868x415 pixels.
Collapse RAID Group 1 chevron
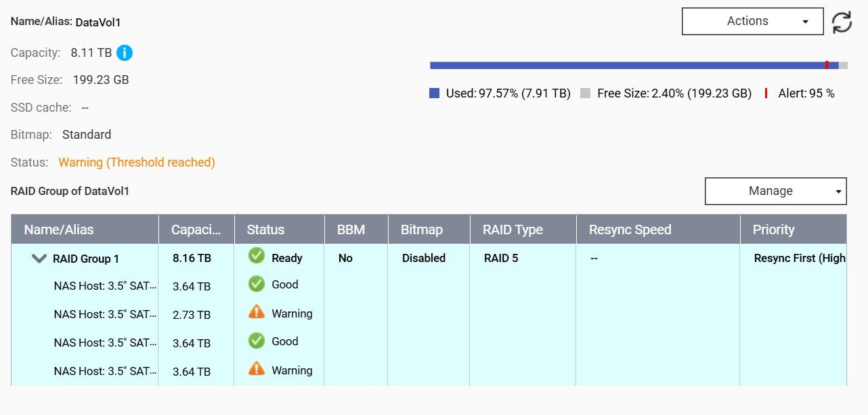coord(39,258)
